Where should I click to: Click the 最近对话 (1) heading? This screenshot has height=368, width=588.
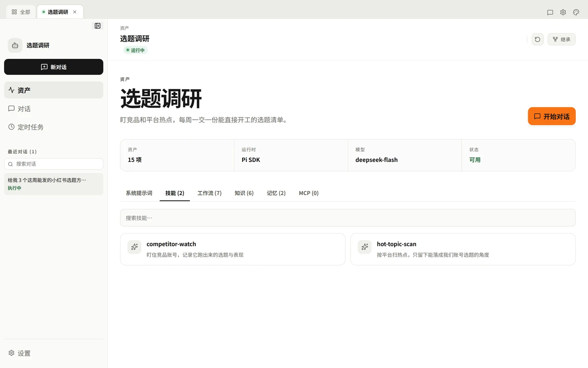(x=22, y=152)
